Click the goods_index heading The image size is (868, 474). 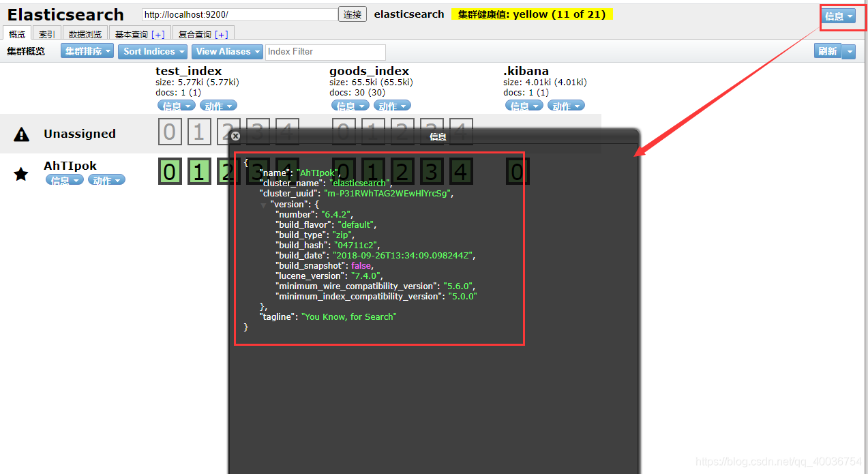(370, 71)
